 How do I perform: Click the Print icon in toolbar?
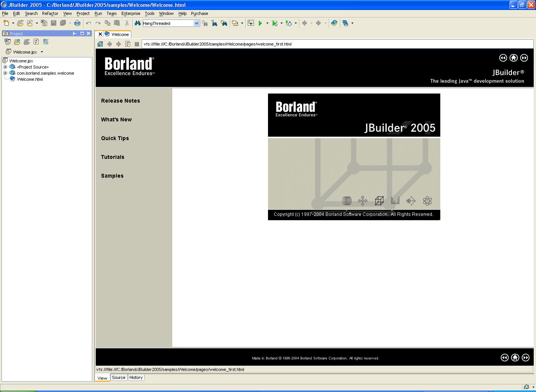(77, 23)
